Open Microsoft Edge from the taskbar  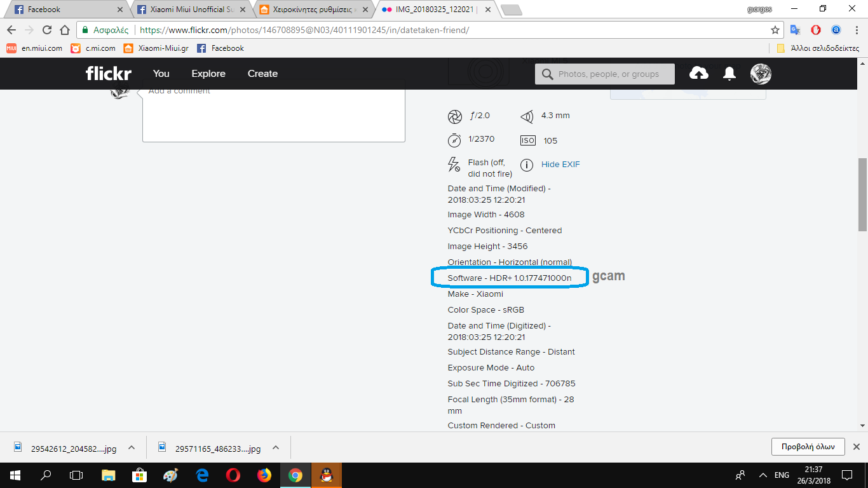point(202,475)
